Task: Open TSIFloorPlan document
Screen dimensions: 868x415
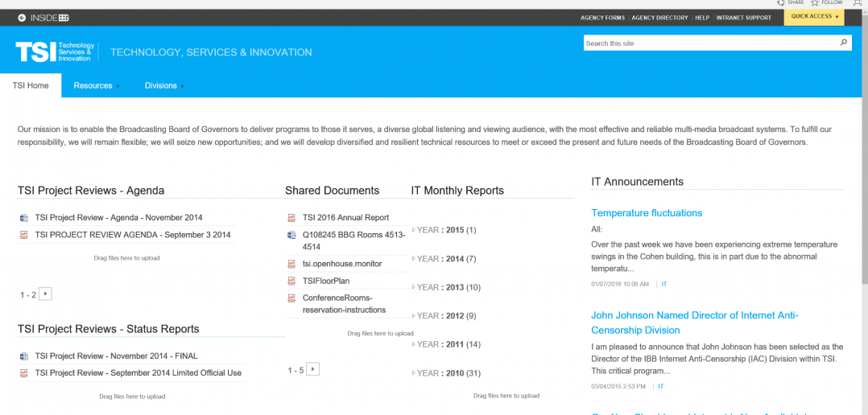Action: point(326,281)
